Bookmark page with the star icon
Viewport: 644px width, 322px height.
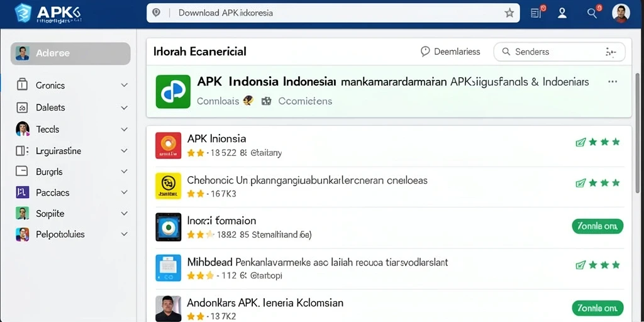coord(509,13)
